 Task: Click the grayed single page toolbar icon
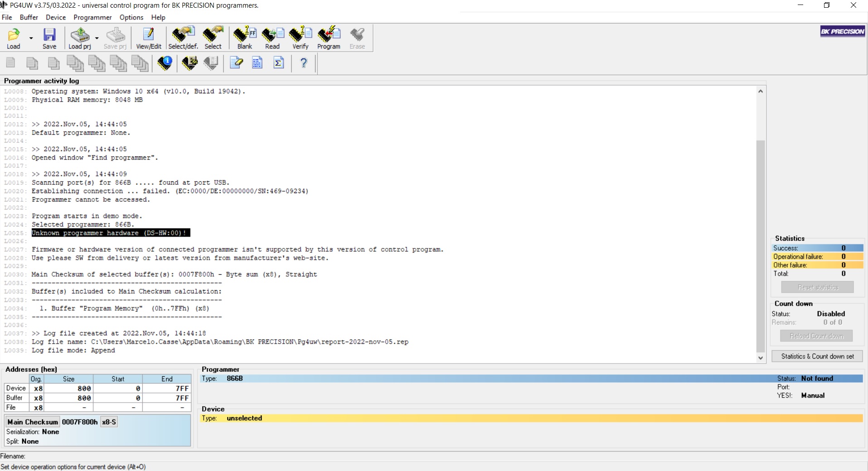(11, 63)
